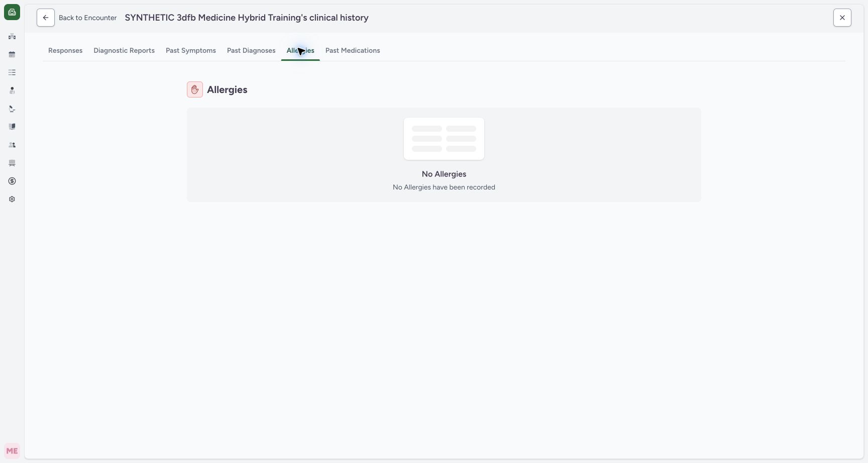
Task: Click the clinical history page title
Action: [x=247, y=18]
